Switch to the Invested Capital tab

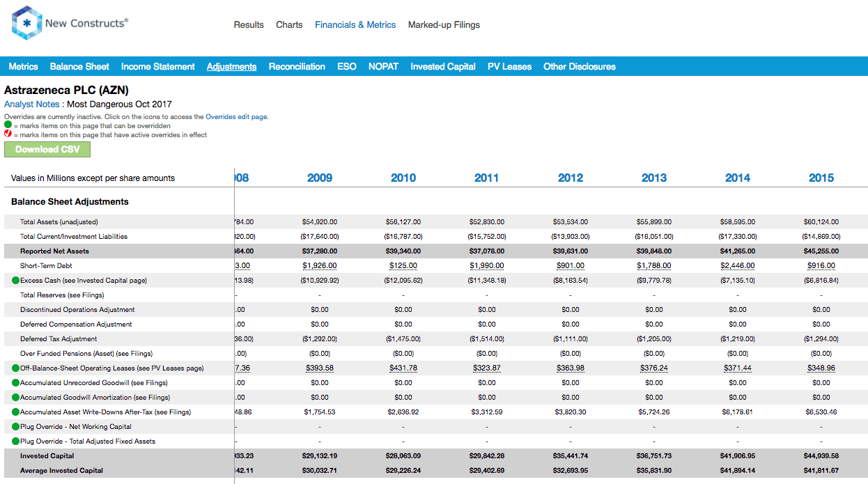click(x=443, y=67)
